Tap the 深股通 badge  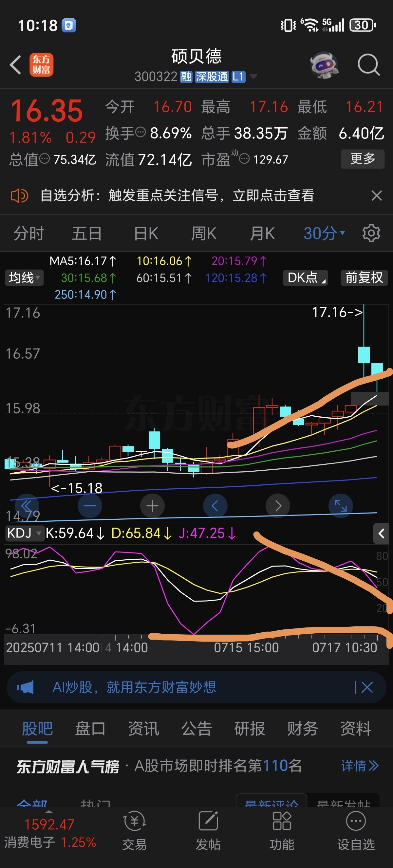[212, 77]
